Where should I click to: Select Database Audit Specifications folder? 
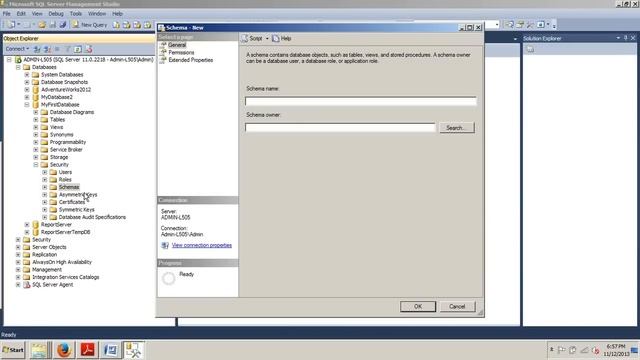(92, 217)
